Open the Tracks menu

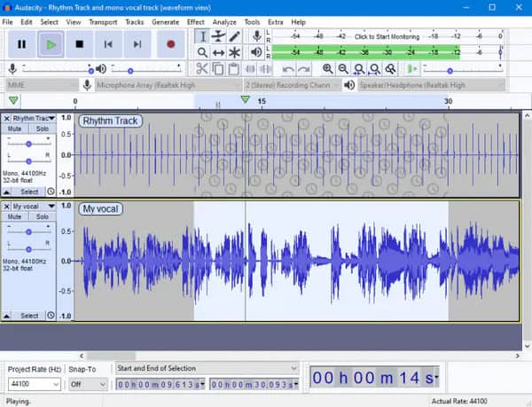coord(135,22)
